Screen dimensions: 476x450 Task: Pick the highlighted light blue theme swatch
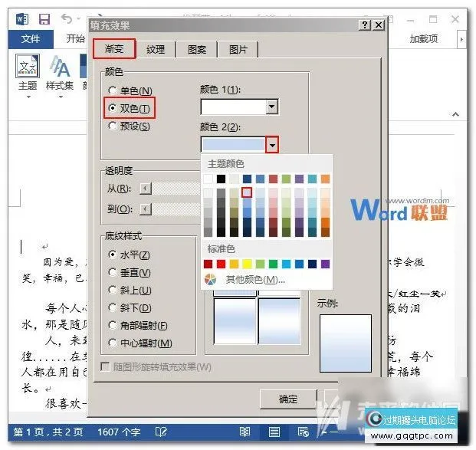247,192
